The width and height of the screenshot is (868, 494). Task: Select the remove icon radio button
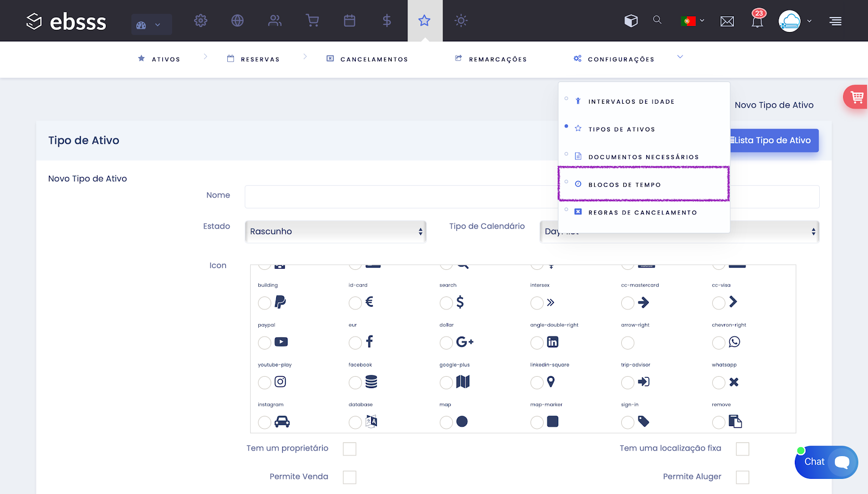pyautogui.click(x=719, y=383)
